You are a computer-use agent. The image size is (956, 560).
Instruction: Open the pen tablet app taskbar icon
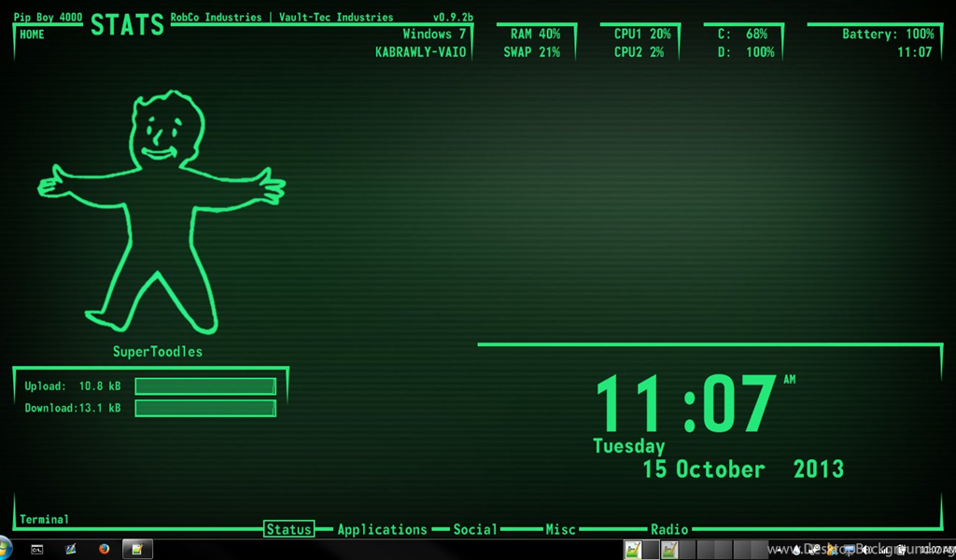70,549
